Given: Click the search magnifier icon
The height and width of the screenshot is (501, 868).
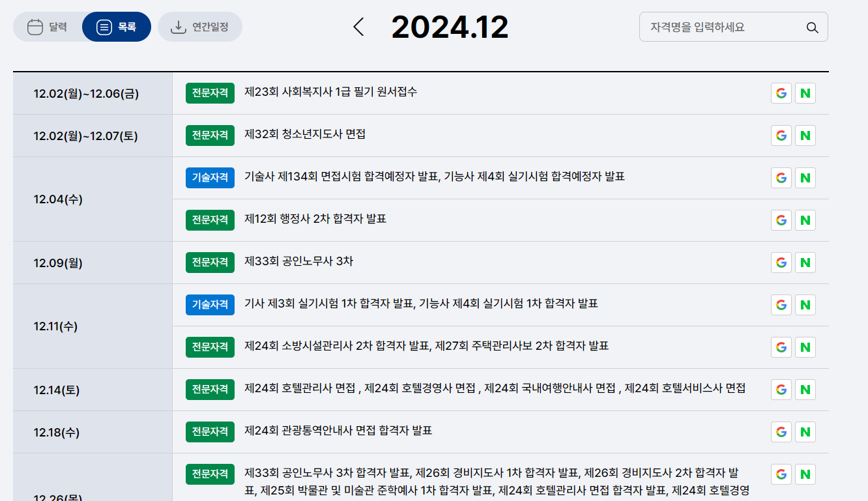Looking at the screenshot, I should click(812, 27).
